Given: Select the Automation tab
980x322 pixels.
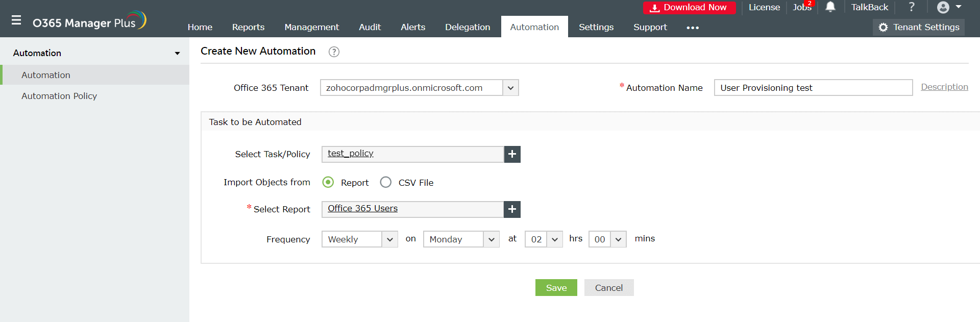Looking at the screenshot, I should [x=534, y=27].
